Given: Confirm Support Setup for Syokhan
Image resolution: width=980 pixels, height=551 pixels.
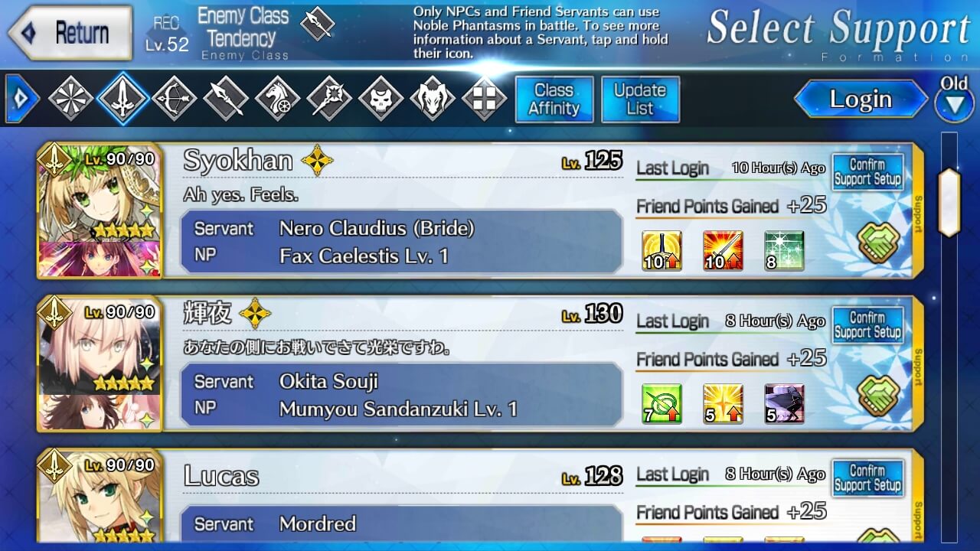Looking at the screenshot, I should coord(867,172).
